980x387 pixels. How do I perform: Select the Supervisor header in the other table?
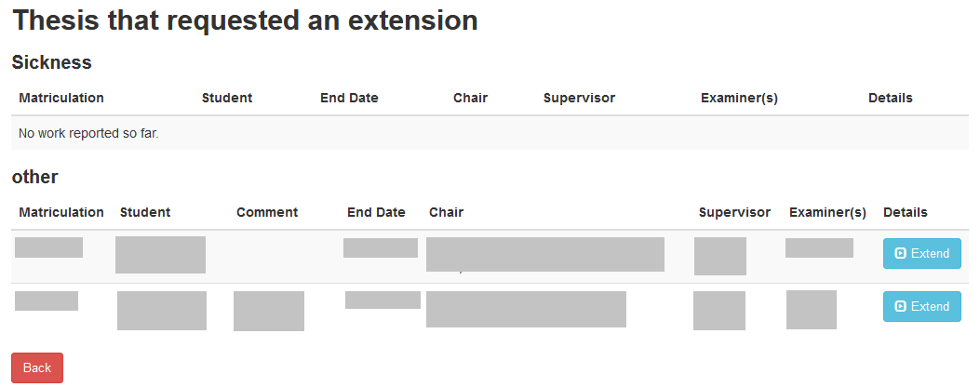click(x=734, y=212)
